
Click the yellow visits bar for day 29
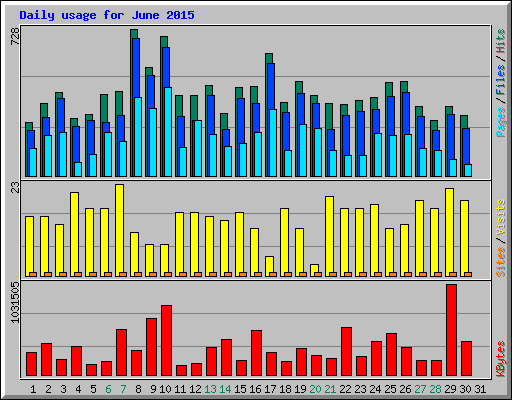[x=450, y=232]
